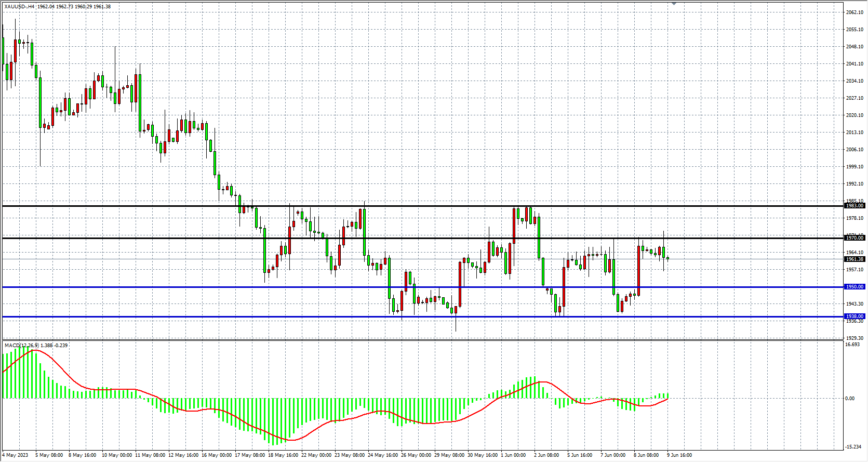This screenshot has height=462, width=868.
Task: Click the 4 May 2023 date label
Action: tap(16, 455)
